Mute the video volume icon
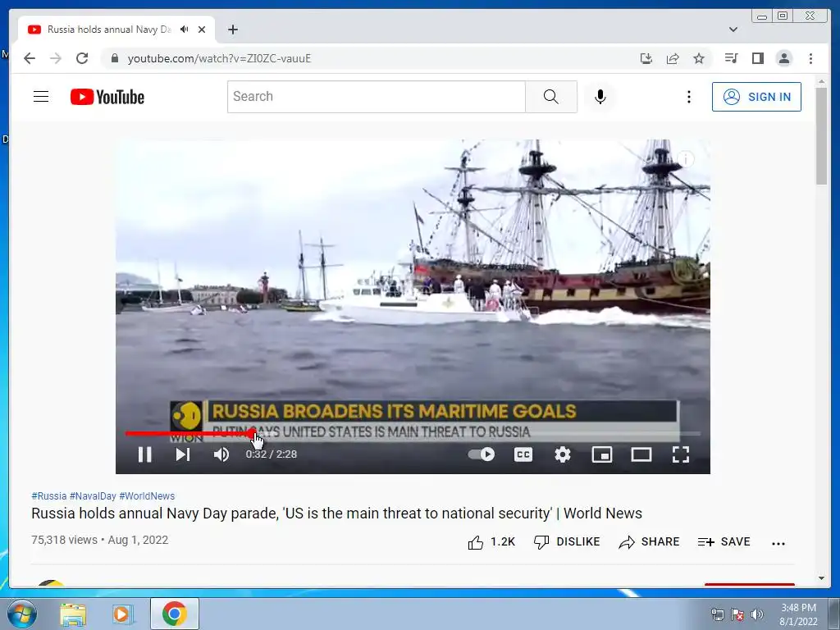The height and width of the screenshot is (630, 840). click(x=221, y=454)
